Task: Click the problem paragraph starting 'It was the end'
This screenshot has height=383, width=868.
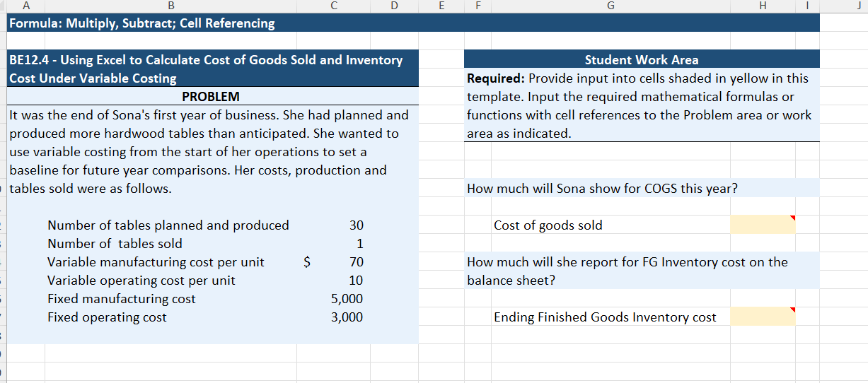Action: click(209, 151)
